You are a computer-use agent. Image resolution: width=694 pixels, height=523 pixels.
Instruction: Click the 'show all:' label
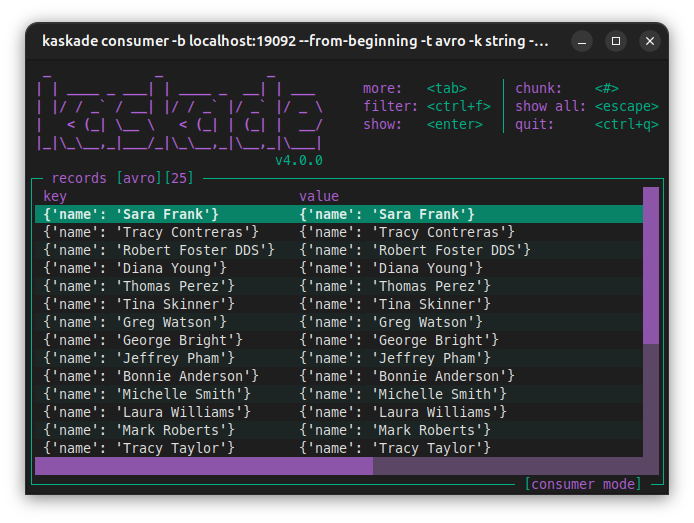[x=551, y=107]
